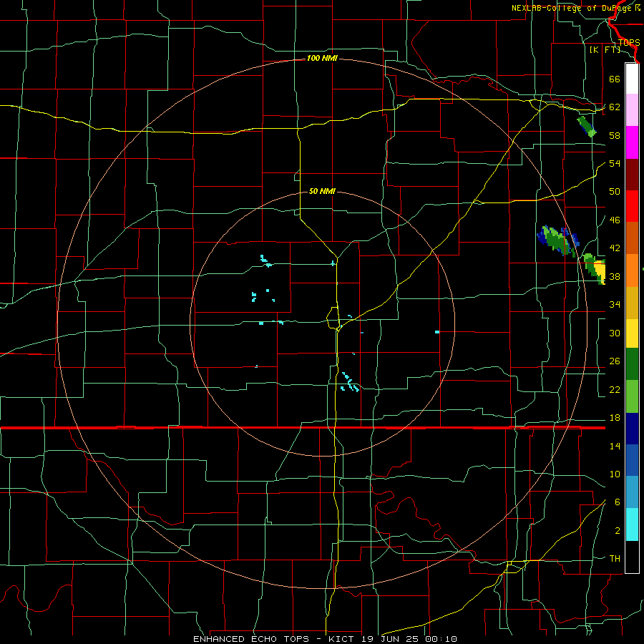644x644 pixels.
Task: Click the blue-green echo cluster east of the 100 NMI ring
Action: tap(557, 241)
